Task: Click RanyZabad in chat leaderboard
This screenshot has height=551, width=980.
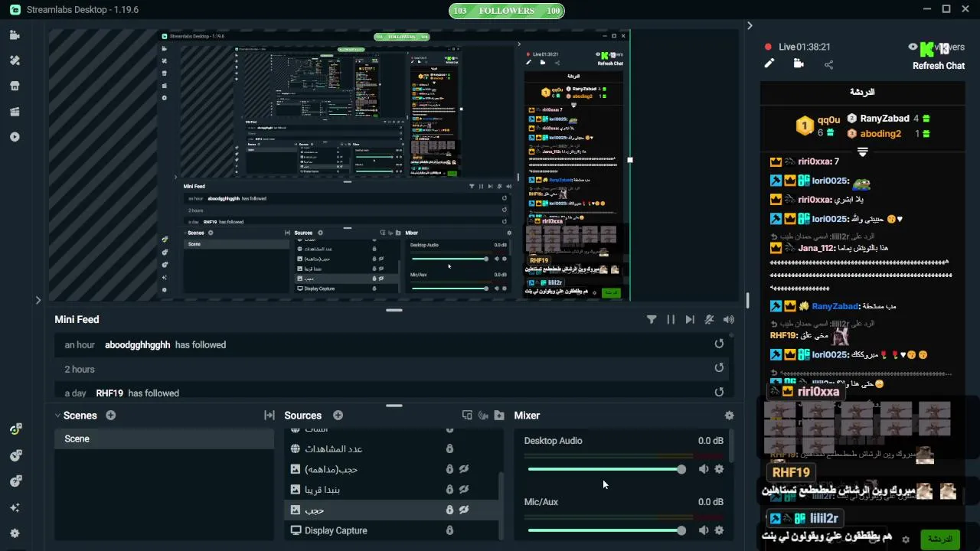Action: point(884,119)
